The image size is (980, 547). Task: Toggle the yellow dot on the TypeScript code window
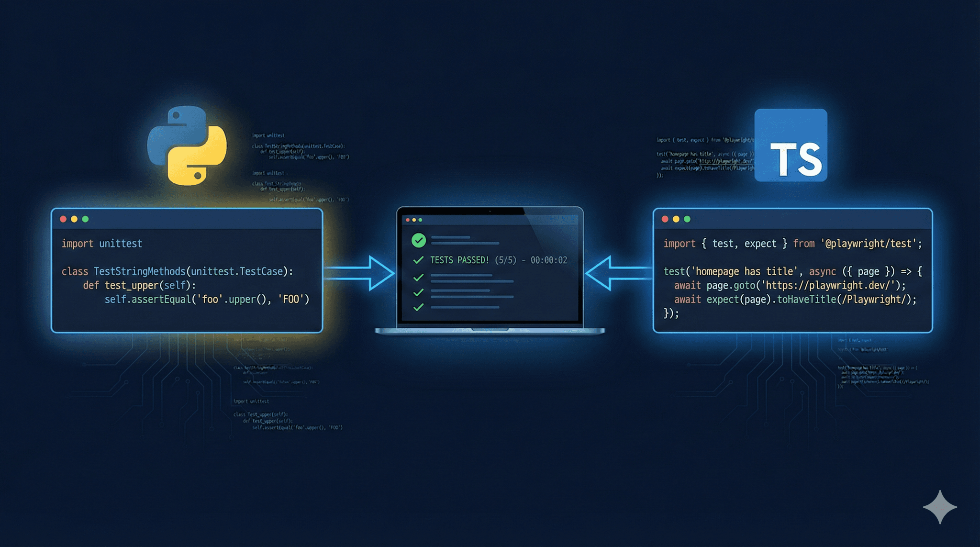point(676,218)
